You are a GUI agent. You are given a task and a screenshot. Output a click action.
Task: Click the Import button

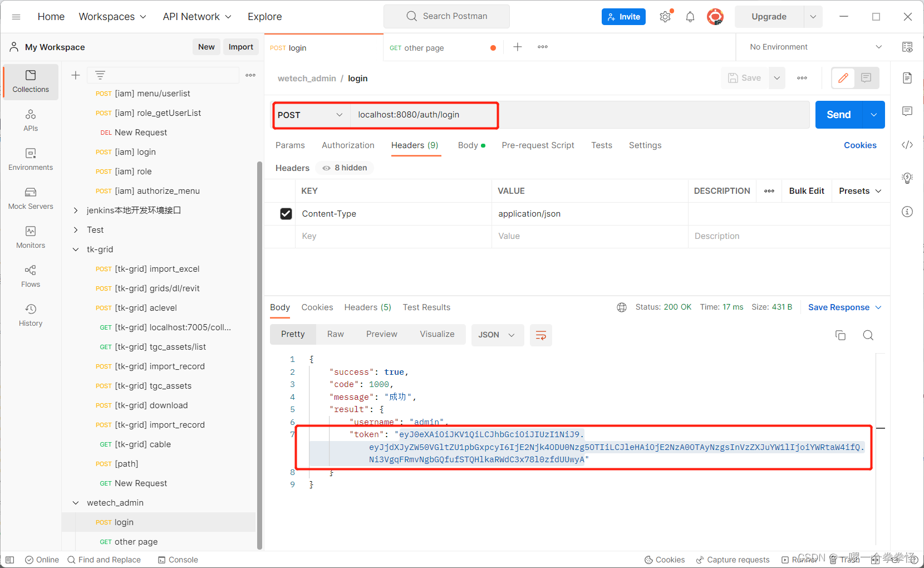tap(240, 47)
